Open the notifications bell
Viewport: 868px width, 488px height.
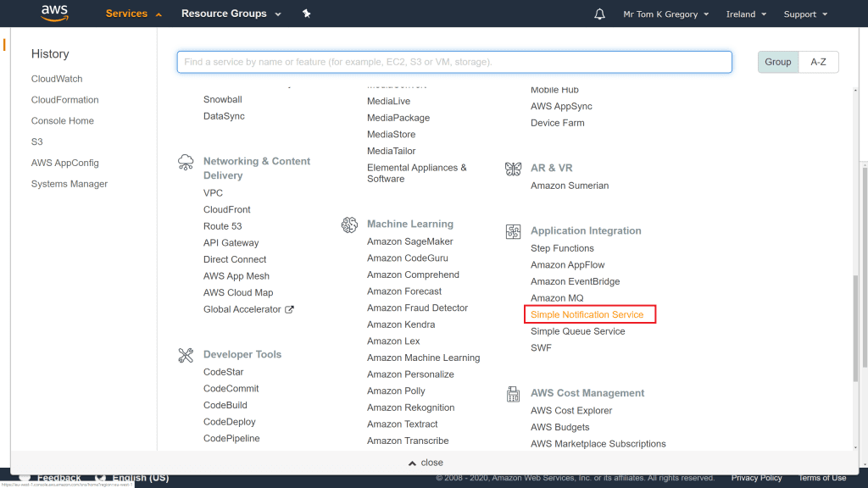tap(600, 14)
